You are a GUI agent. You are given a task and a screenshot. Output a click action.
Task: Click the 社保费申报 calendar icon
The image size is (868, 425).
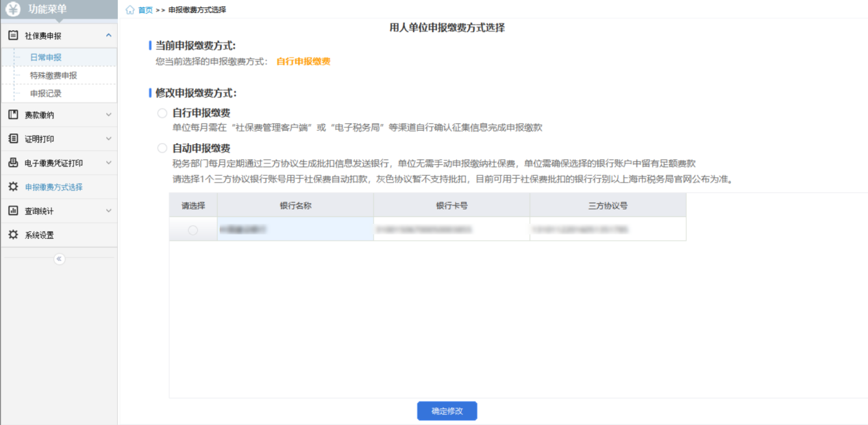coord(13,36)
